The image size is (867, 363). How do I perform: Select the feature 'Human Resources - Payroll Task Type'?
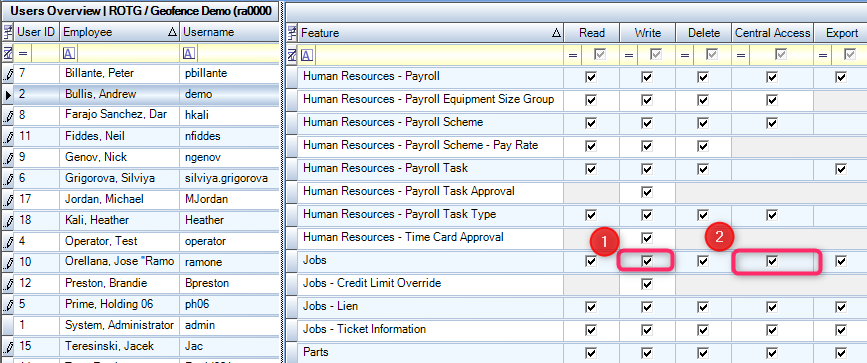430,215
